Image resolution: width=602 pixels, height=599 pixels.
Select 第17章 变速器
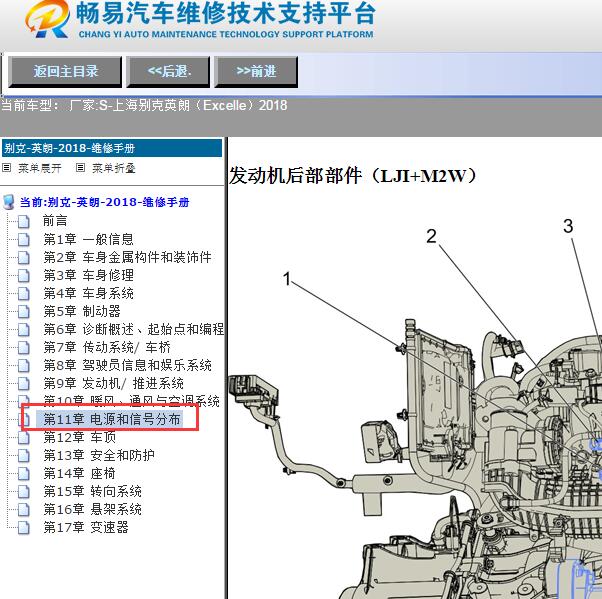point(86,527)
